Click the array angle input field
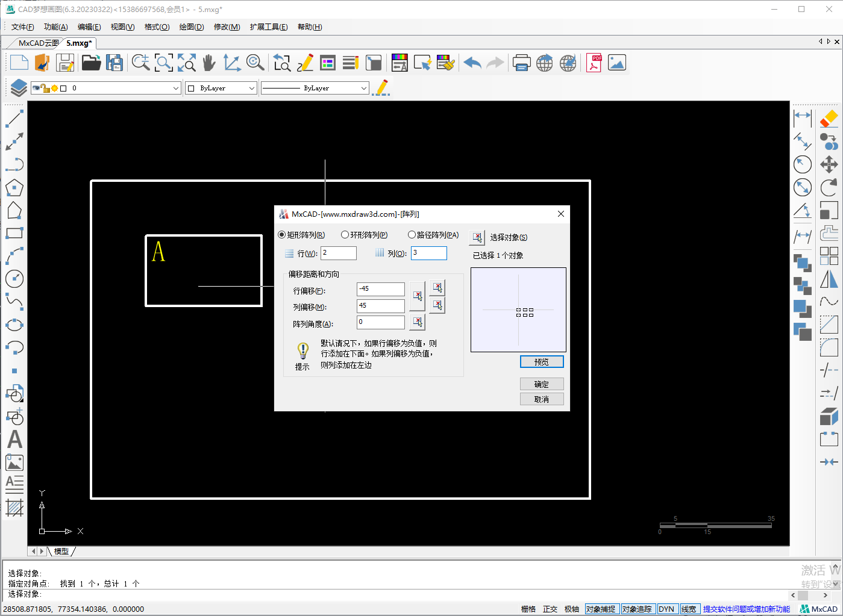 click(x=381, y=322)
